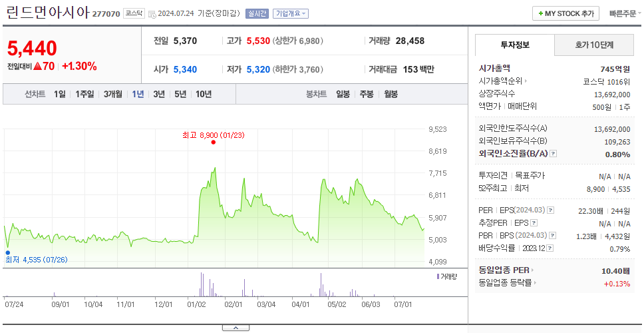Image resolution: width=644 pixels, height=333 pixels.
Task: Click the purple 거래량 legend marker
Action: (x=438, y=276)
